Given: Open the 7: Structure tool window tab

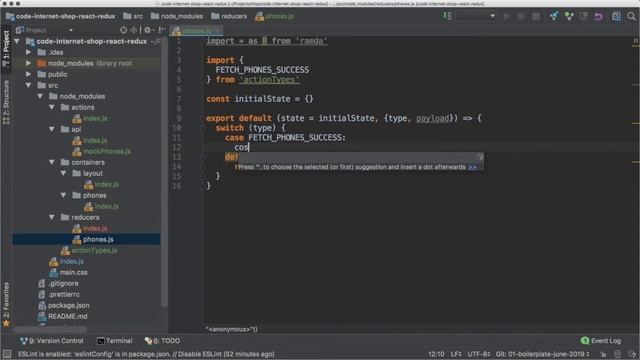Looking at the screenshot, I should point(6,102).
